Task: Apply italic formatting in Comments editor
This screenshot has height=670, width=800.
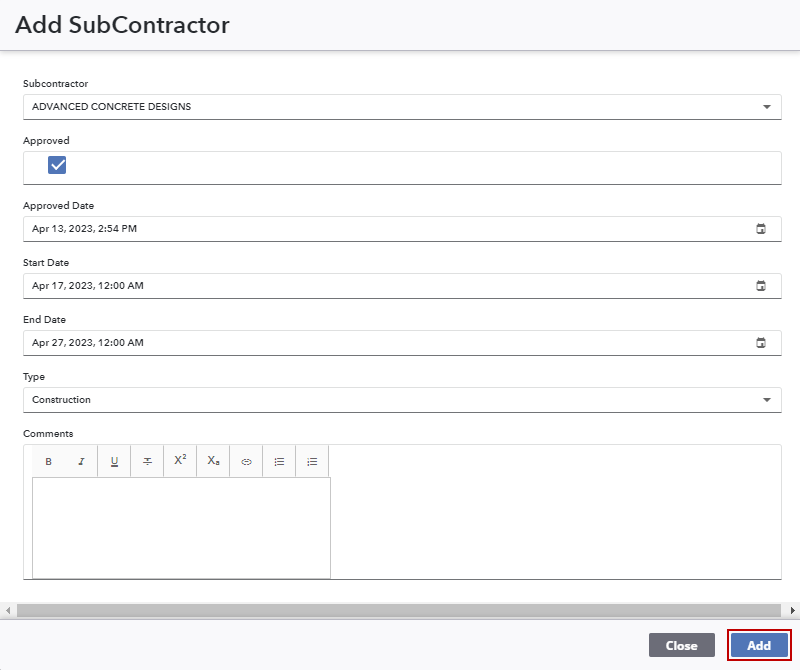Action: click(81, 461)
